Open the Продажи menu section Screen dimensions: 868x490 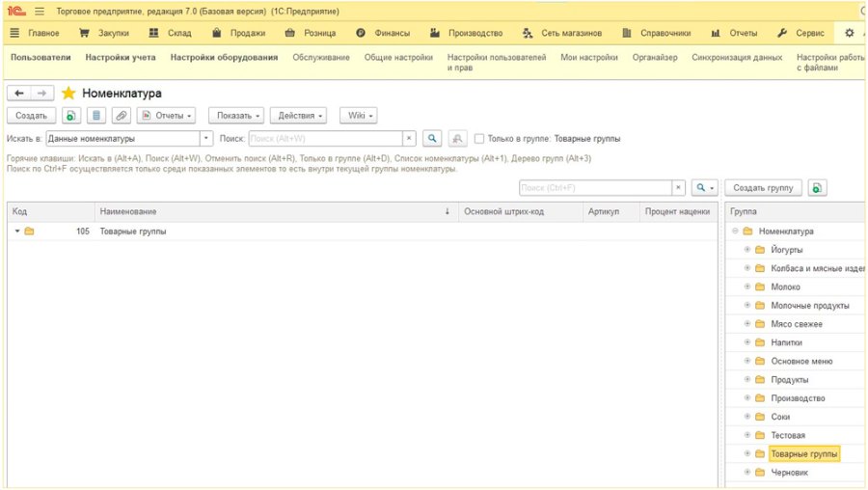(239, 33)
